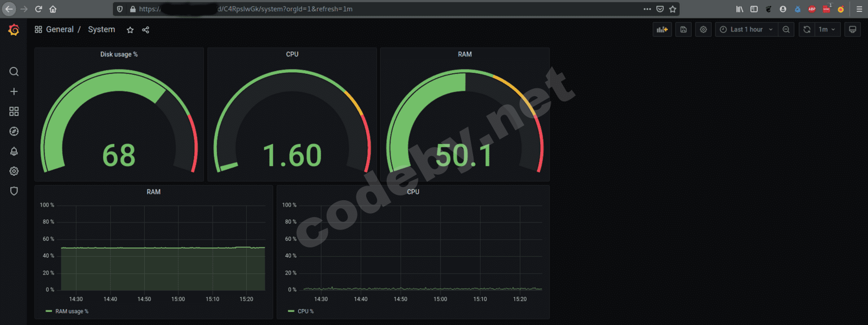The image size is (868, 325).
Task: Save dashboard using the disk icon
Action: click(x=684, y=30)
